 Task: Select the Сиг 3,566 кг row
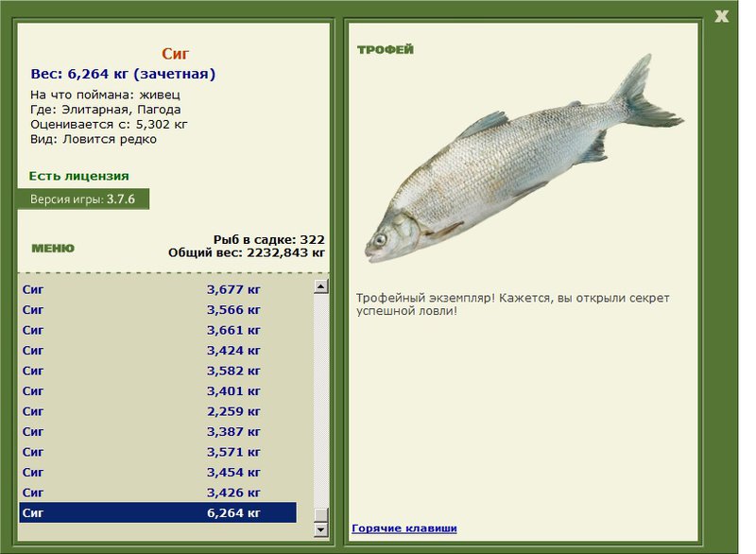tap(158, 309)
